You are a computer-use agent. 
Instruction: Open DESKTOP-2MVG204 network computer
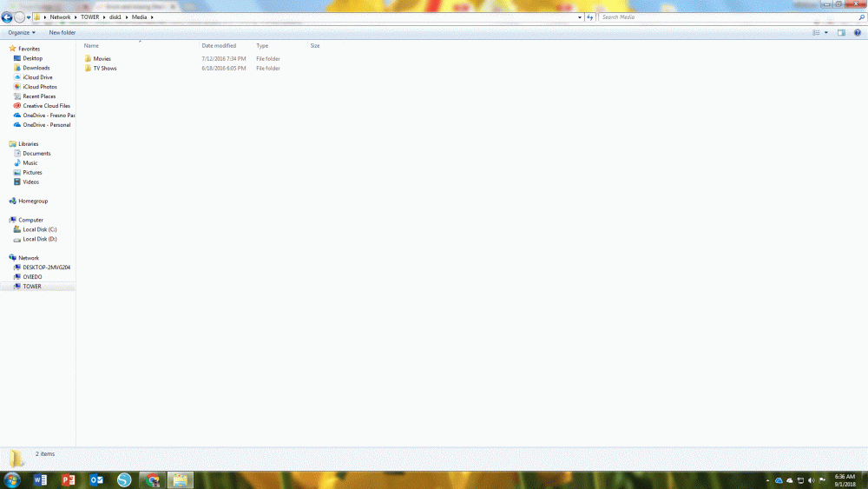pyautogui.click(x=47, y=268)
